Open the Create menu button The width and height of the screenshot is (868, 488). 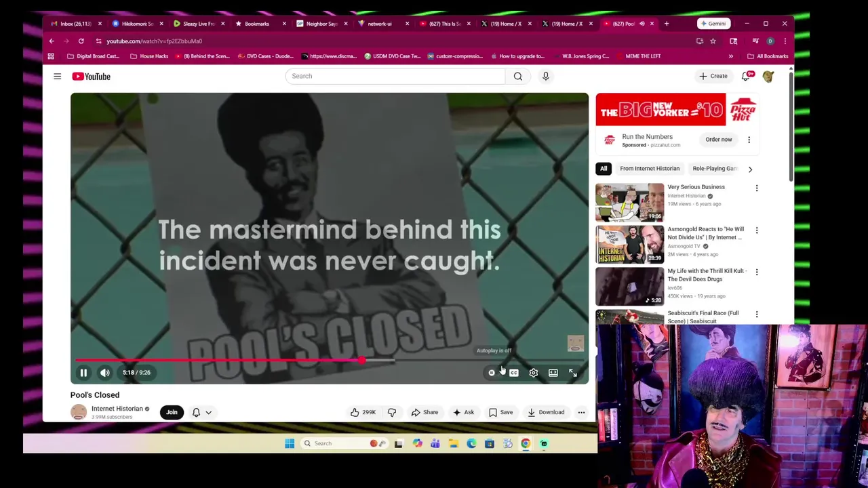(713, 76)
